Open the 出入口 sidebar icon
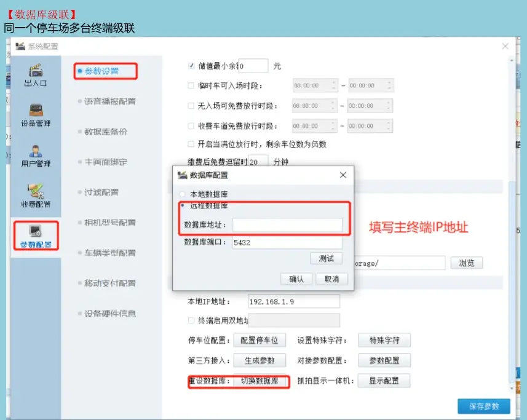This screenshot has height=420, width=527. [36, 74]
